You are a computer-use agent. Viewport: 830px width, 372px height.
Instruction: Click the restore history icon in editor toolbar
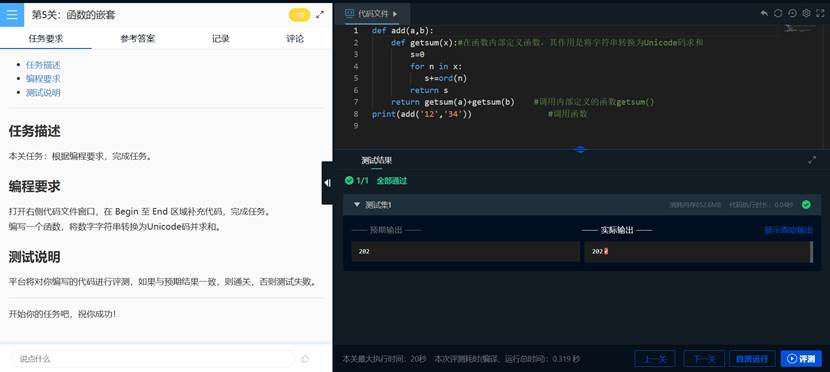click(x=792, y=13)
